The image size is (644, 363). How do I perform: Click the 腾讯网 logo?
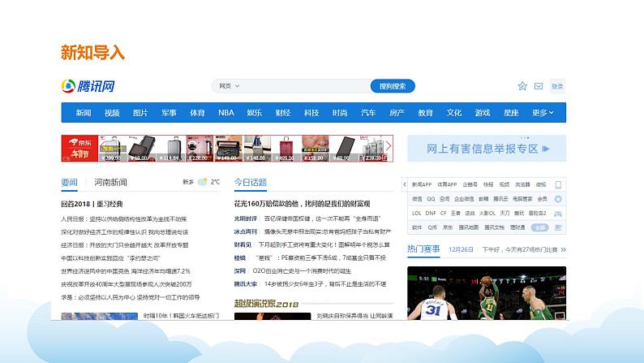pos(88,86)
